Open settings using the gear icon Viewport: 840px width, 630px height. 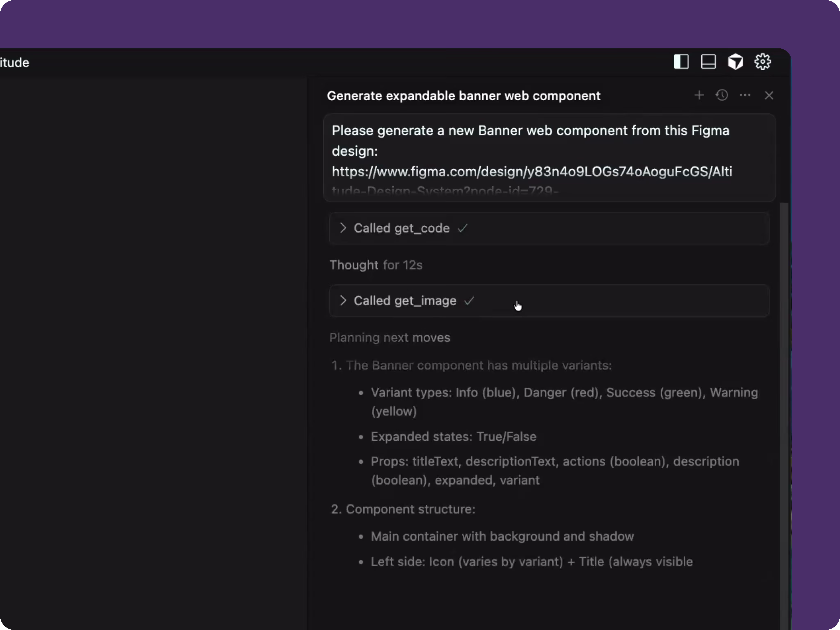762,62
